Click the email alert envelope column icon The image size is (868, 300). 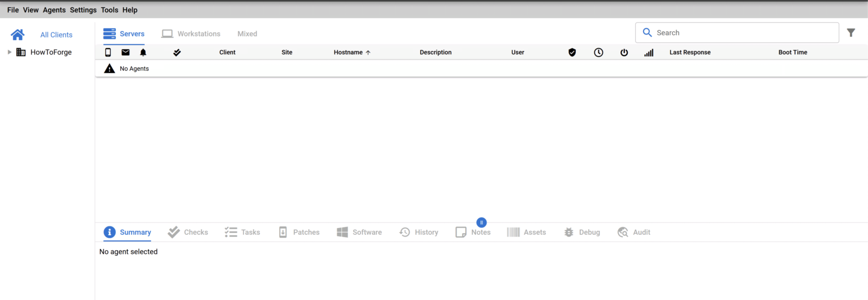125,52
